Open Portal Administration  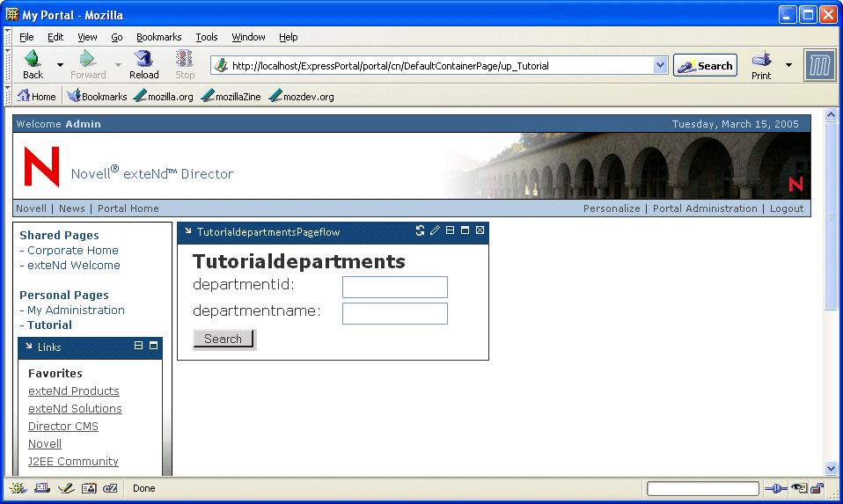coord(705,208)
